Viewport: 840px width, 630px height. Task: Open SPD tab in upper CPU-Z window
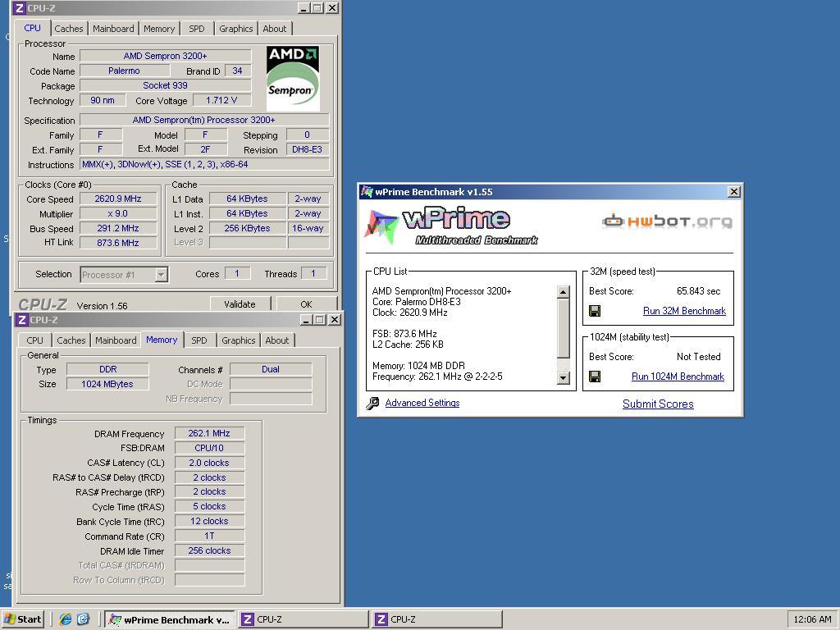pyautogui.click(x=197, y=29)
